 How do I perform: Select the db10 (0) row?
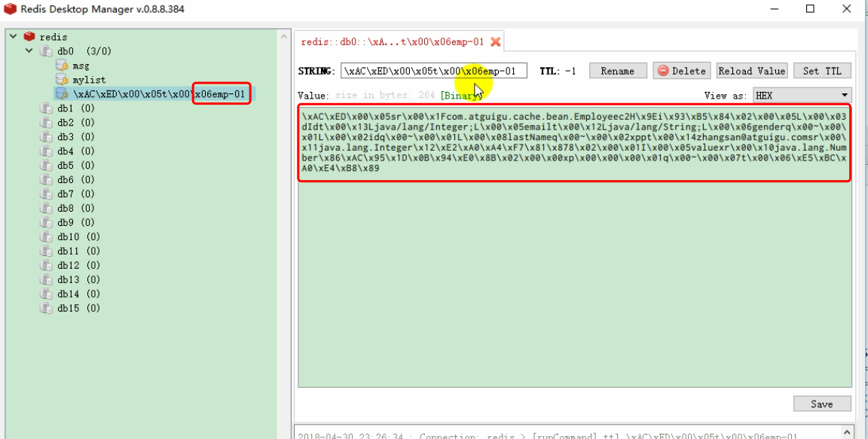78,237
